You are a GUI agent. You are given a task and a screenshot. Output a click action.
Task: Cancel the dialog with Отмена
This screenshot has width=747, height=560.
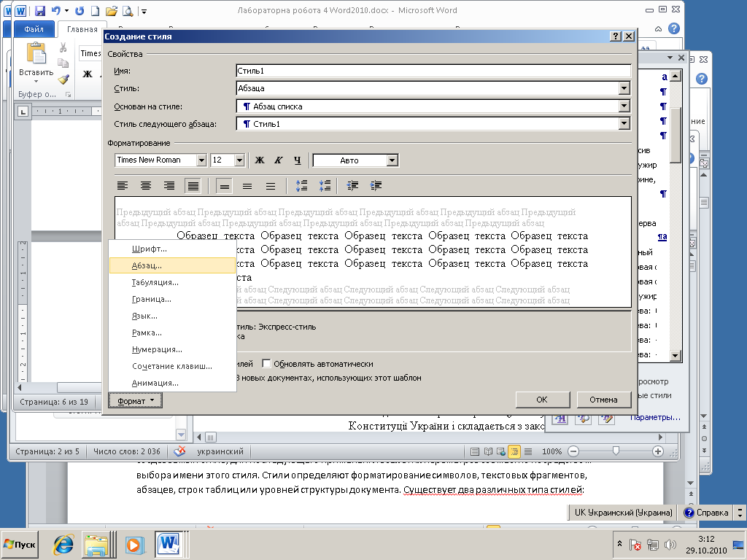point(603,400)
